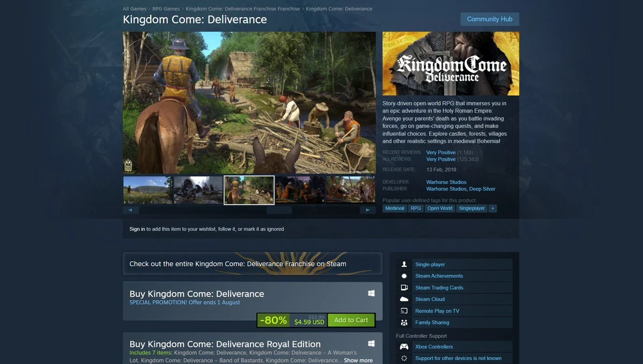Click the -80% discount badge
643x364 pixels.
click(274, 320)
